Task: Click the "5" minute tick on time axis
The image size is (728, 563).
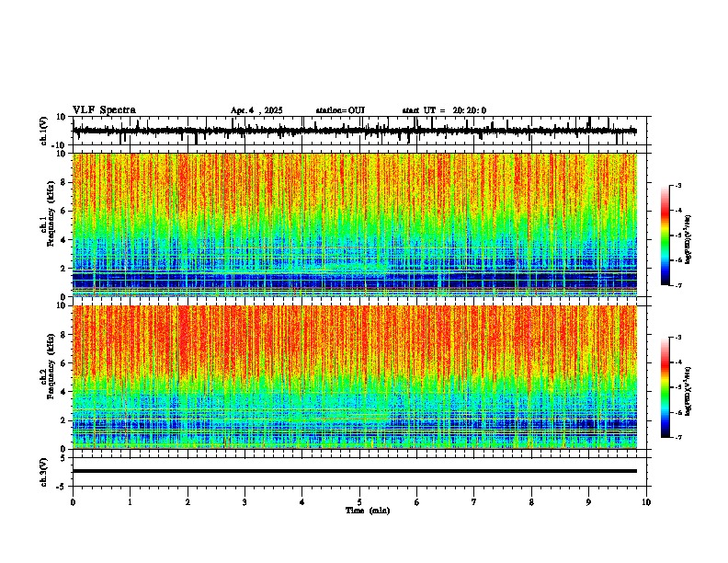Action: [x=359, y=502]
